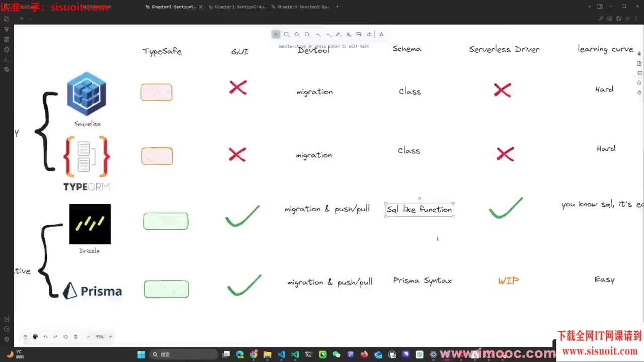The width and height of the screenshot is (644, 362).
Task: Select the Rectangle shape tool
Action: [286, 34]
